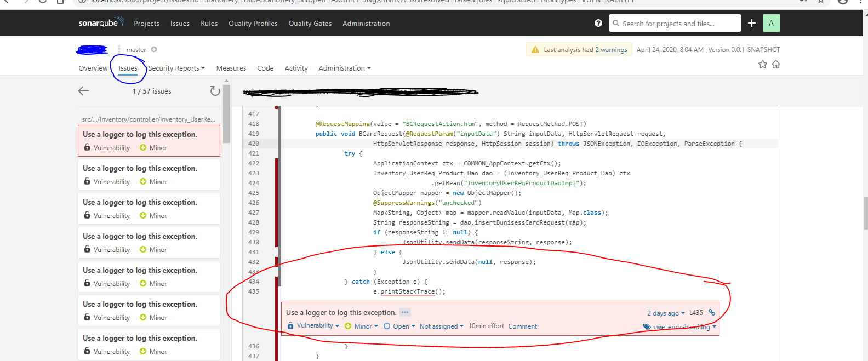Click file path src/.../Inventory_UserRe...
This screenshot has height=361, width=868.
coord(149,119)
